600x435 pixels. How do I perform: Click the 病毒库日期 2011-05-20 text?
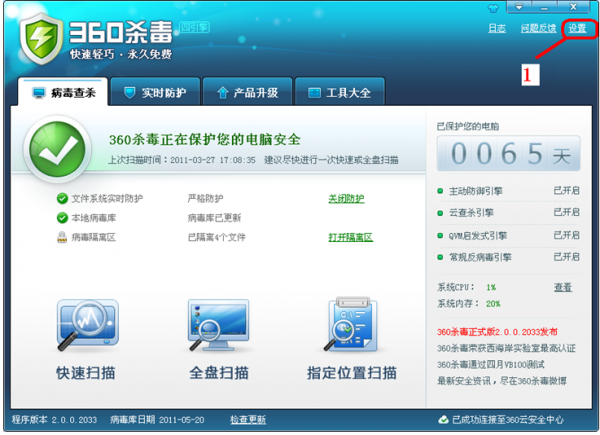coord(157,420)
